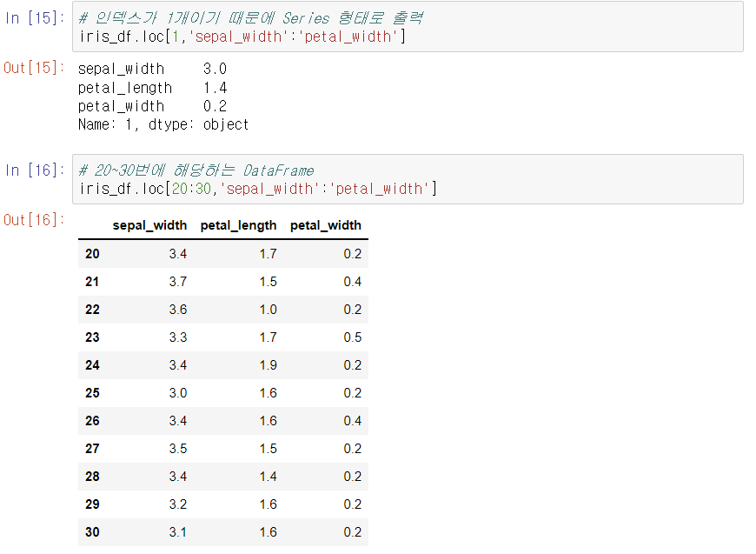Click row index 27 in the table
This screenshot has width=756, height=554.
[92, 449]
